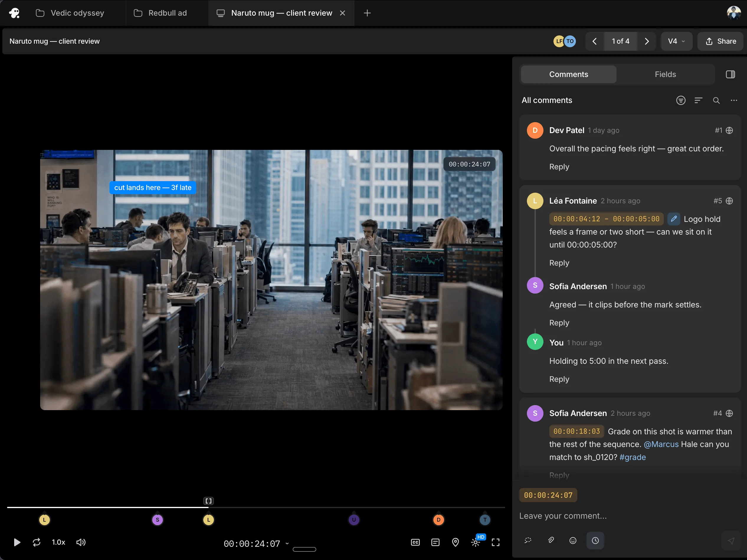The height and width of the screenshot is (560, 747).
Task: Click the TO collaborator avatar
Action: (570, 41)
